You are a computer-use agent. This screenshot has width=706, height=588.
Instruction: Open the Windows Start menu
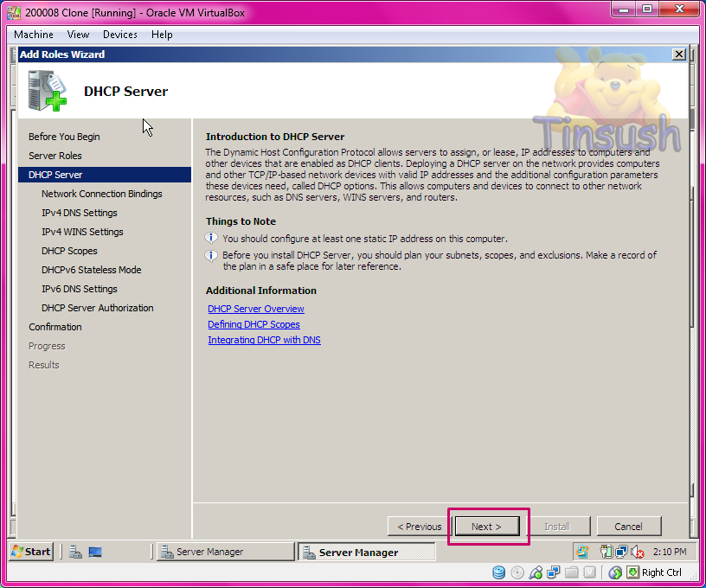tap(31, 552)
